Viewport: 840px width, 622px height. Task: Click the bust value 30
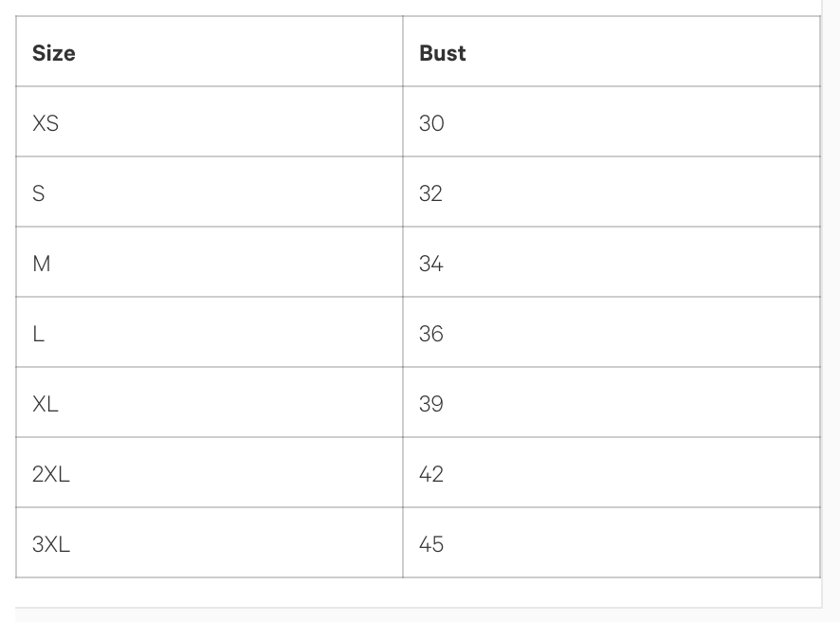(x=431, y=123)
